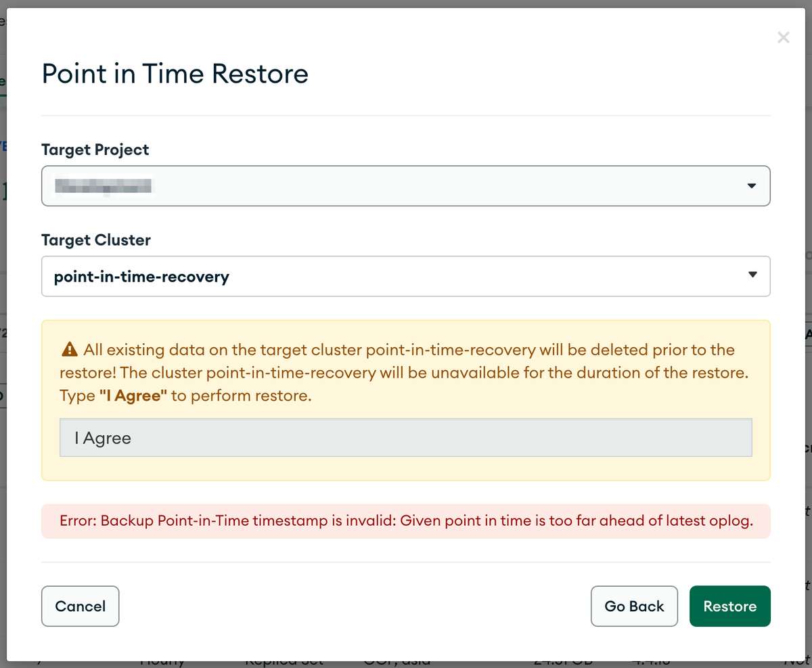The width and height of the screenshot is (812, 668).
Task: Go Back to the previous step
Action: pos(634,606)
